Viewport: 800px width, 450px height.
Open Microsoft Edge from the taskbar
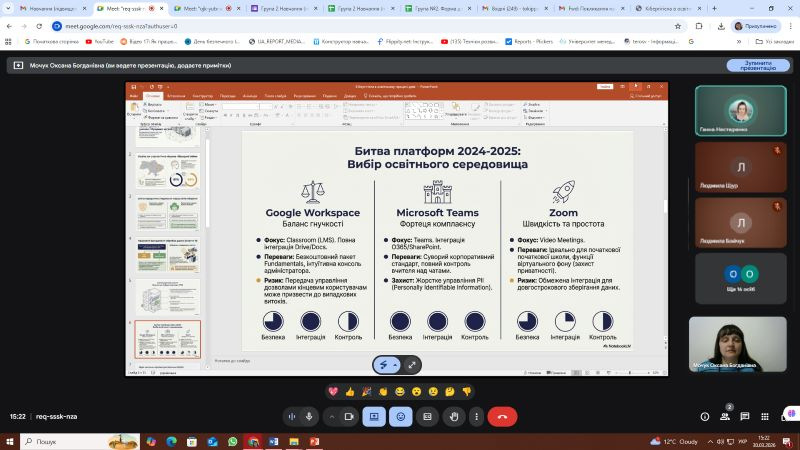pos(171,441)
